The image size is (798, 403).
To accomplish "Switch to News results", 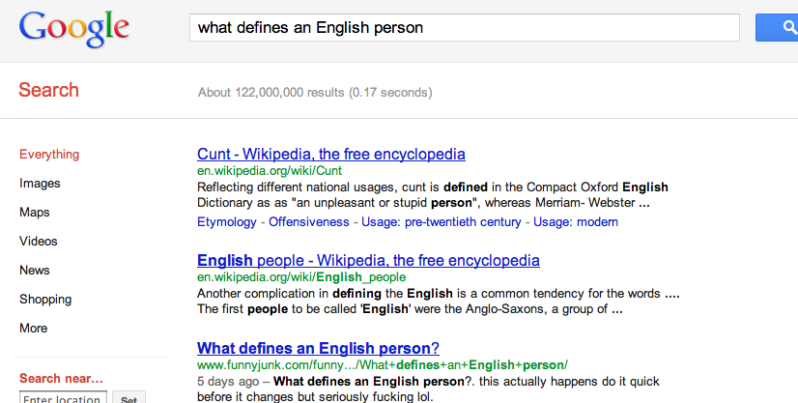I will [34, 270].
